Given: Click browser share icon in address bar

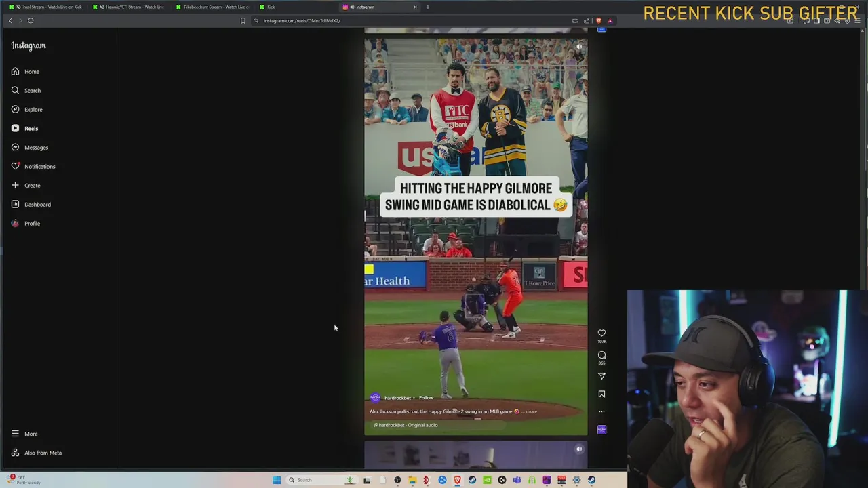Looking at the screenshot, I should click(587, 20).
